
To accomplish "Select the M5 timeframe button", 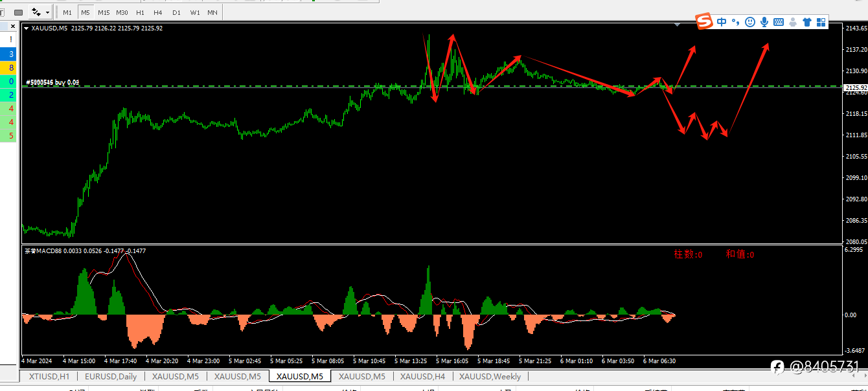I will click(86, 12).
